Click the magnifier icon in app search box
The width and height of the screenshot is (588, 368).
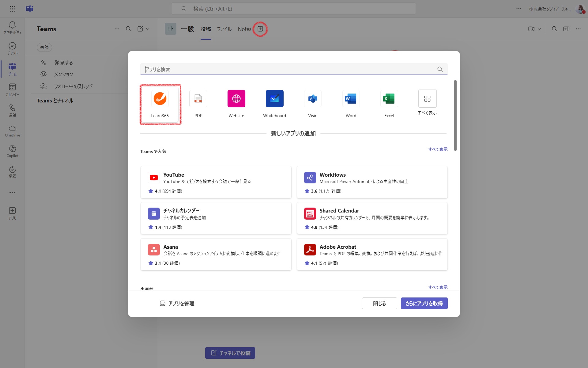tap(440, 69)
